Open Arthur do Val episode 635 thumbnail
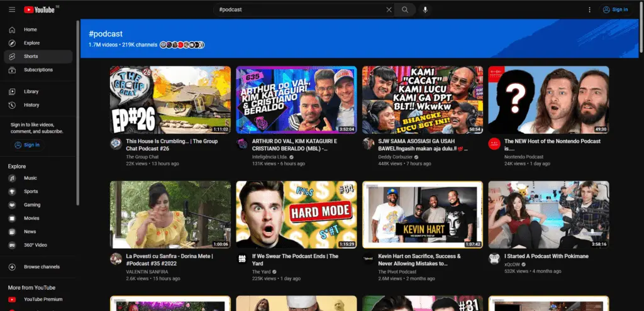Image resolution: width=644 pixels, height=311 pixels. pyautogui.click(x=296, y=100)
